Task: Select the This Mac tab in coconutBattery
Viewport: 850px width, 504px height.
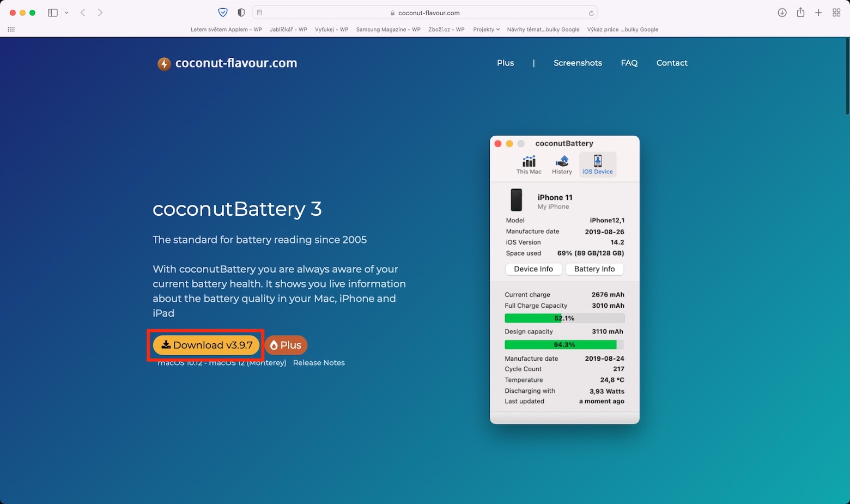Action: coord(529,165)
